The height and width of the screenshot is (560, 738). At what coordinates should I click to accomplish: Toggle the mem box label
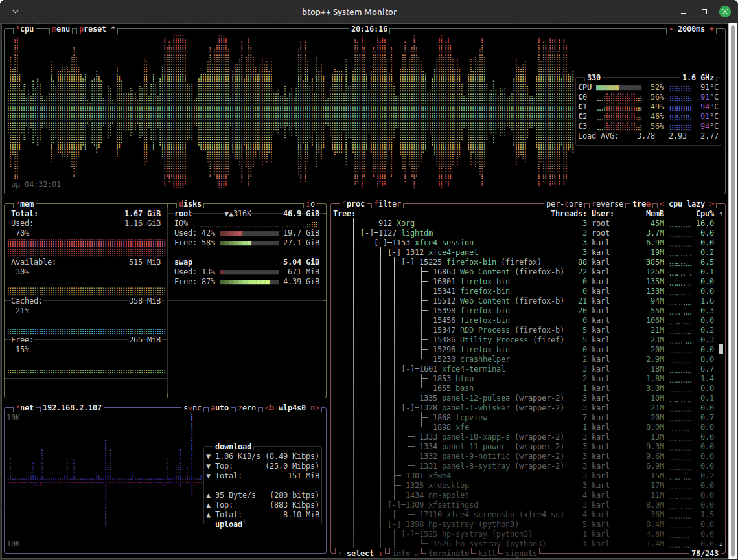[x=25, y=204]
